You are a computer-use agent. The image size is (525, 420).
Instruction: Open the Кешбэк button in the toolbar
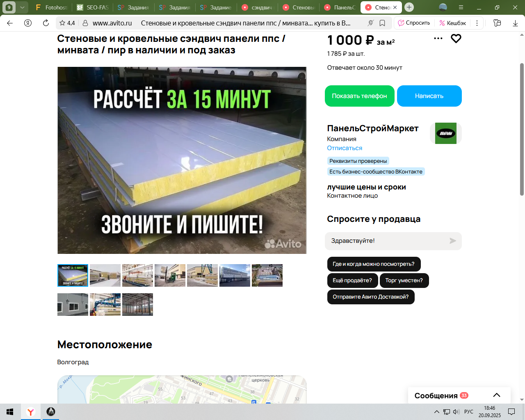pos(452,23)
